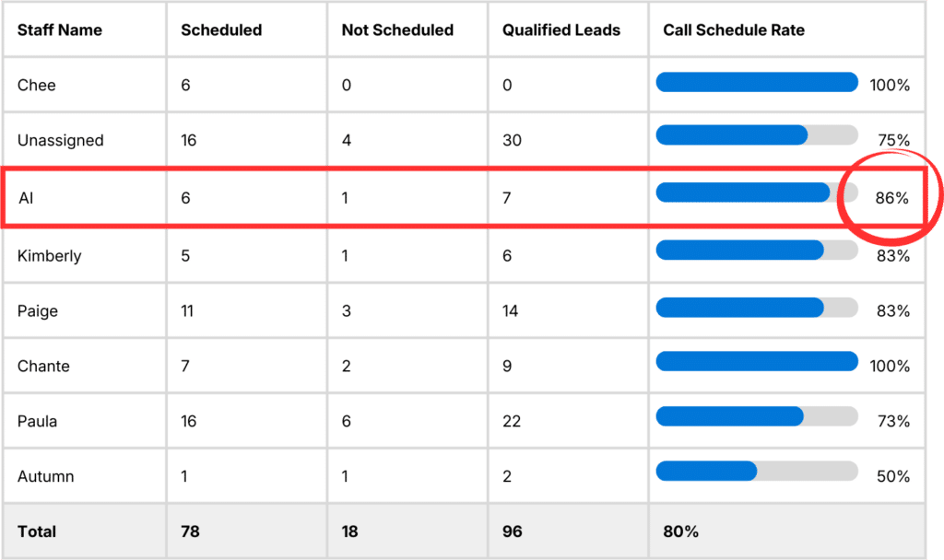
Task: Select the Paula staff name
Action: [37, 422]
